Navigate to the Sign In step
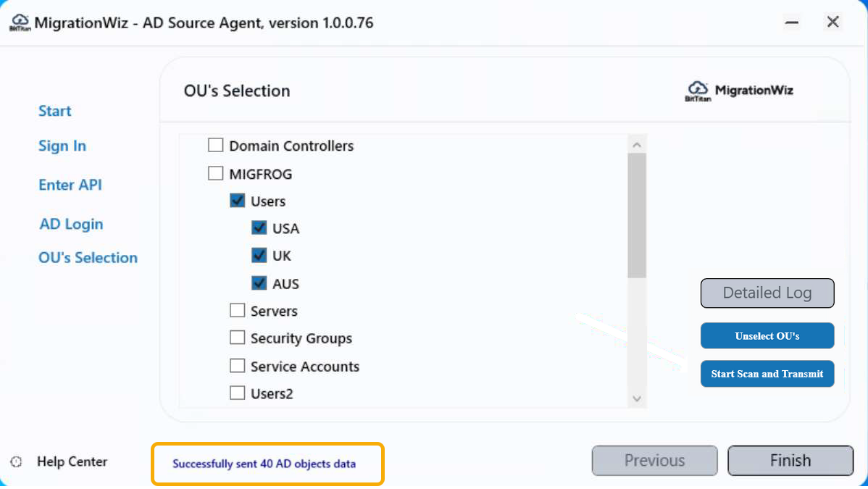Screen dimensions: 868x489 pos(62,146)
